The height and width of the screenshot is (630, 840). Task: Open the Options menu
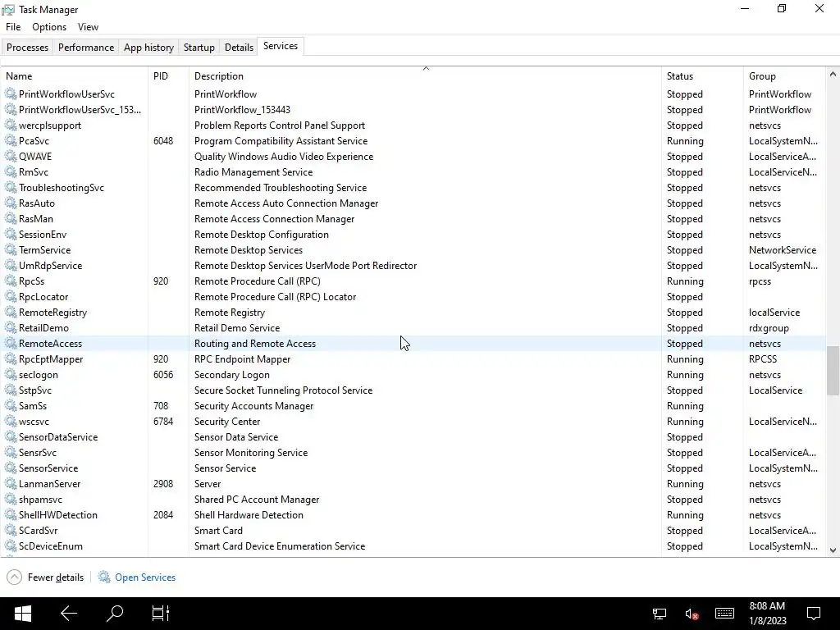point(49,27)
